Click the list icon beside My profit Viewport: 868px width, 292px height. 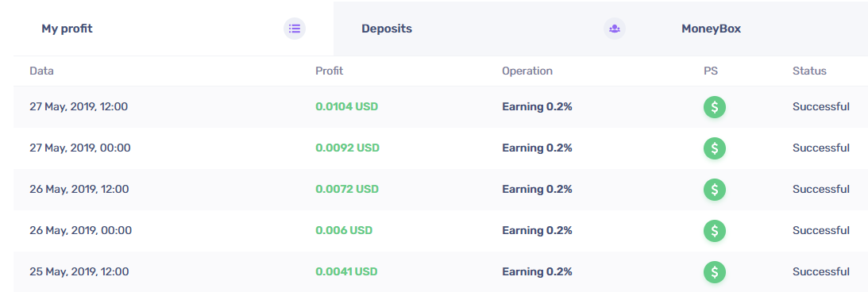[295, 29]
